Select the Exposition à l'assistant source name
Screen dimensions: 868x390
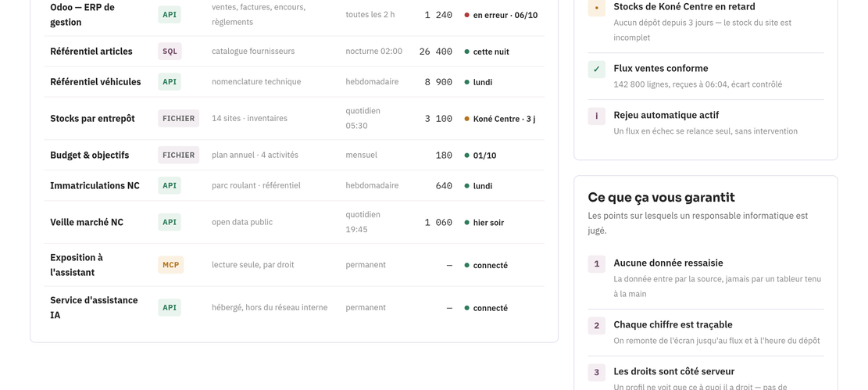[77, 265]
